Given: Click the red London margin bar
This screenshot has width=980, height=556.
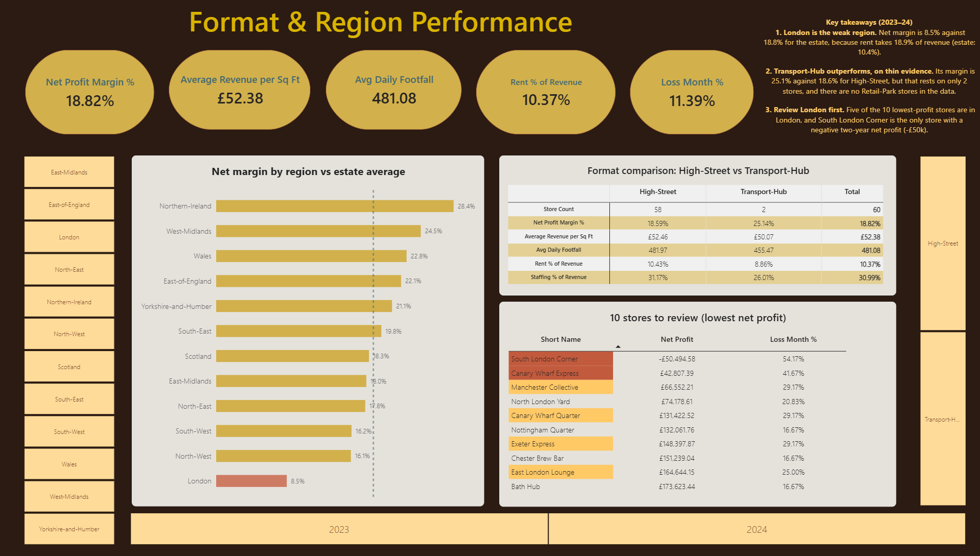Looking at the screenshot, I should coord(251,481).
